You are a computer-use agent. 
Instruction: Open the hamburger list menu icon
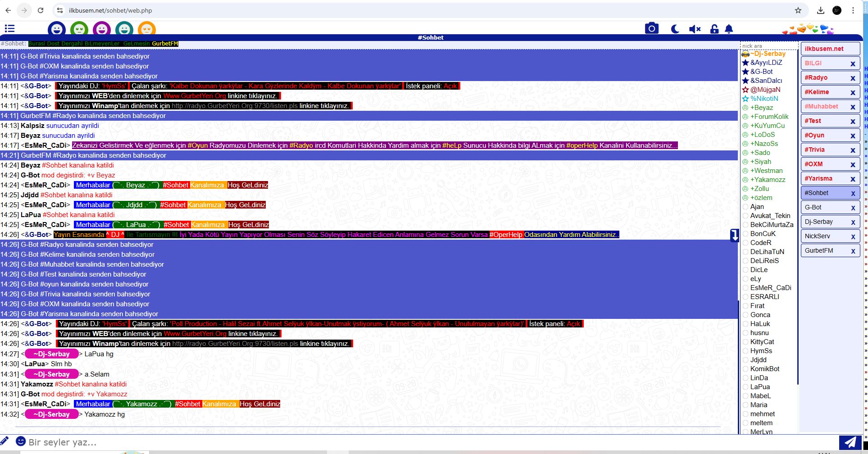[9, 29]
